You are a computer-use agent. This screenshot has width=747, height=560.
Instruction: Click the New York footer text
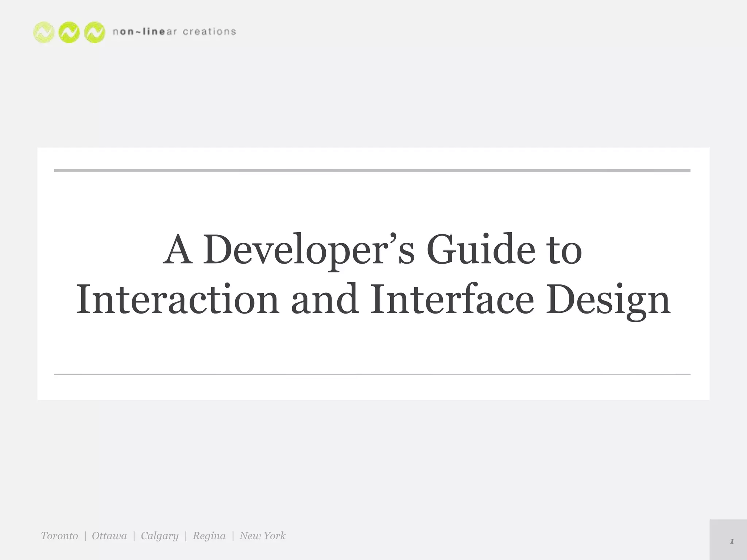coord(263,536)
